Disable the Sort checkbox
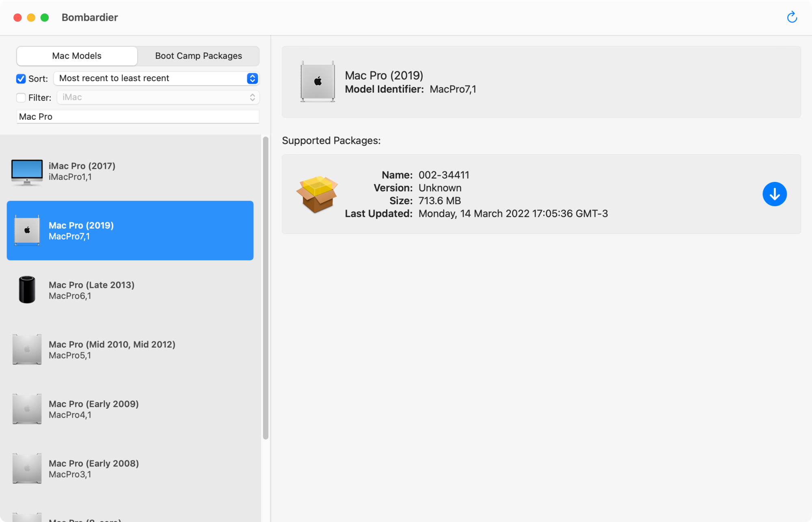Screen dimensions: 812x522 click(x=21, y=79)
